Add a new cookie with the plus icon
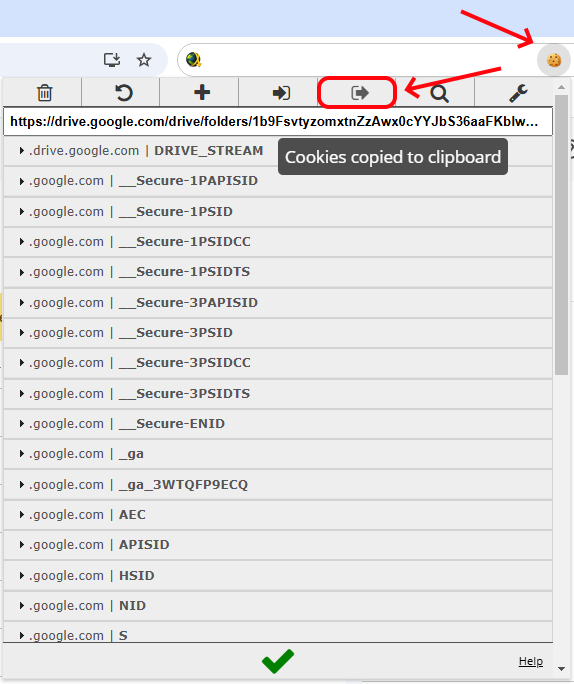574x684 pixels. 202,92
